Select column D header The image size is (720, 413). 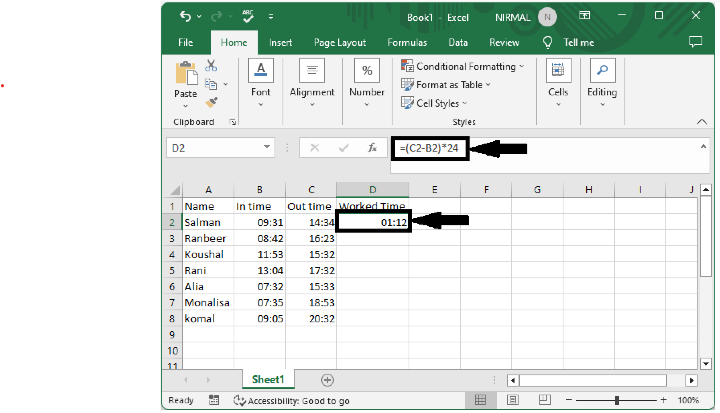pyautogui.click(x=372, y=190)
